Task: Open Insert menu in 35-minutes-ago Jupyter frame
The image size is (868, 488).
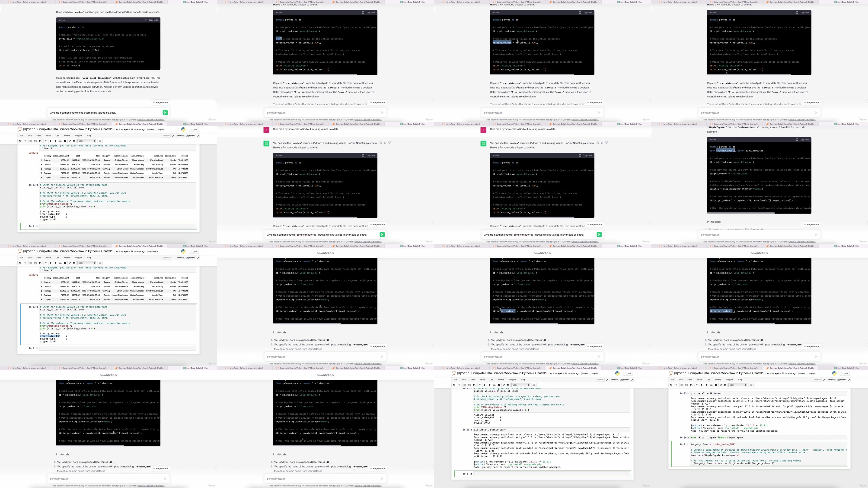Action: tap(699, 380)
